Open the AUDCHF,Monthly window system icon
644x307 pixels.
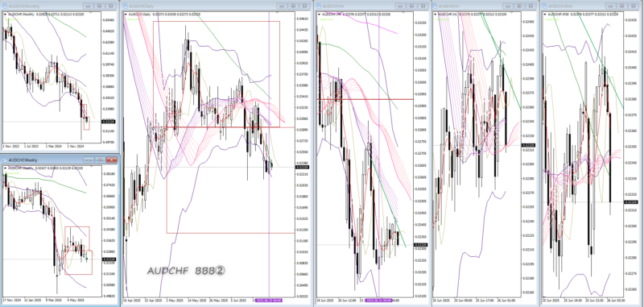click(x=5, y=6)
